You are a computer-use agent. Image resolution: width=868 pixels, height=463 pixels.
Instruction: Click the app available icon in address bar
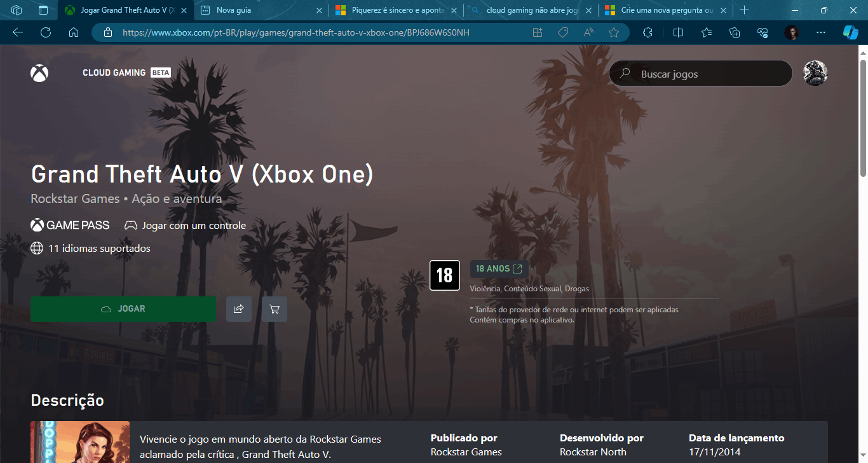pos(538,32)
